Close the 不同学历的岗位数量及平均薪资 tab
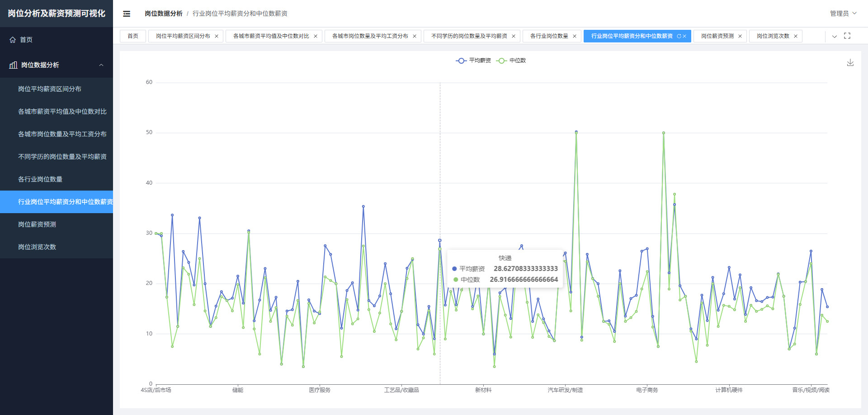The height and width of the screenshot is (415, 868). tap(514, 36)
